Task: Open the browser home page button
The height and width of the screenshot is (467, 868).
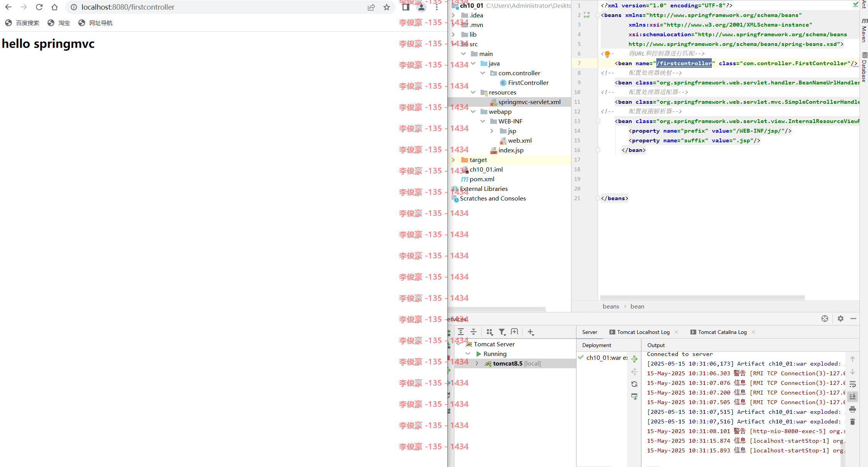Action: tap(54, 7)
